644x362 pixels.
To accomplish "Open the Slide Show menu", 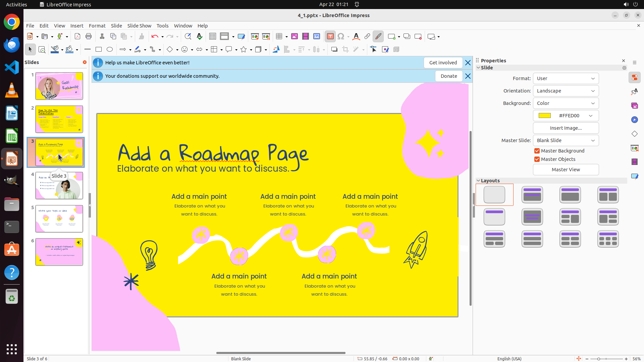I will (139, 26).
